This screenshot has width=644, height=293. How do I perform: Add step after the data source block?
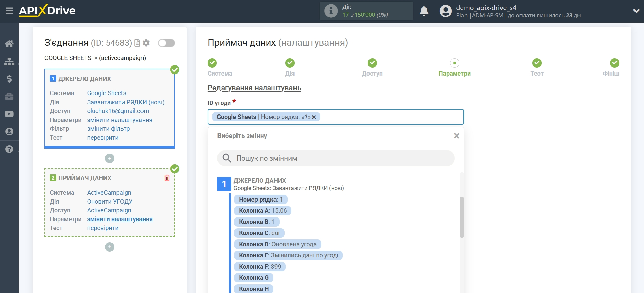click(x=109, y=158)
